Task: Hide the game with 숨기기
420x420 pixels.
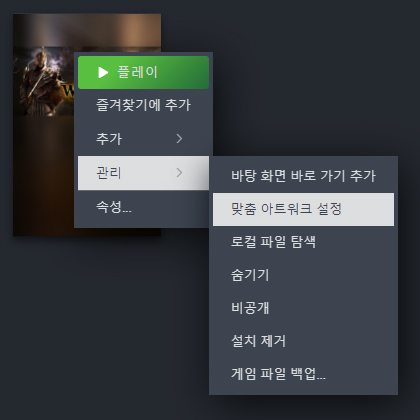Action: coord(303,275)
